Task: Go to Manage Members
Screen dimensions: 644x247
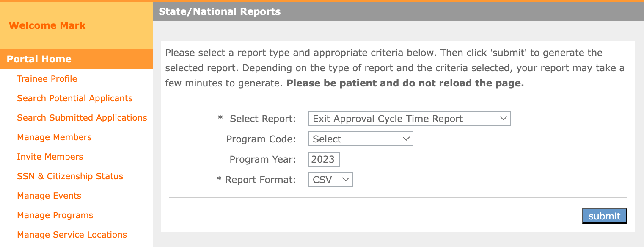Action: click(54, 137)
